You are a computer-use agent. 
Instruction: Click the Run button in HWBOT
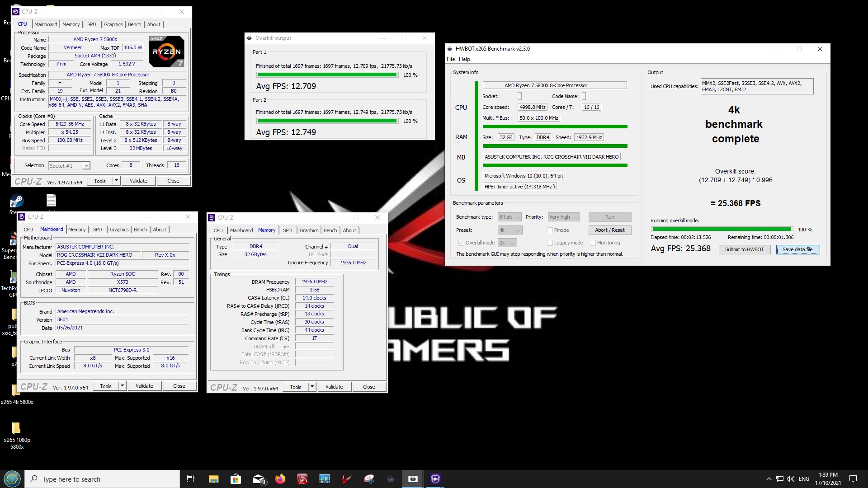[609, 217]
